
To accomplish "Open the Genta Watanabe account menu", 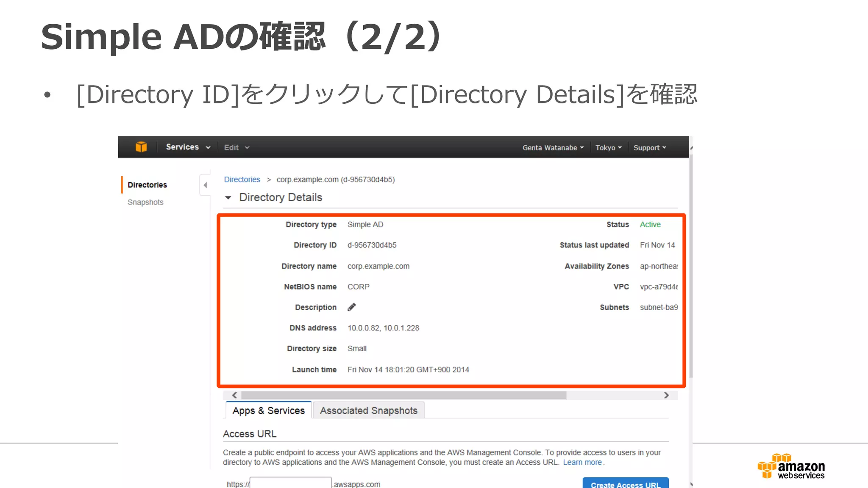I will pos(553,147).
